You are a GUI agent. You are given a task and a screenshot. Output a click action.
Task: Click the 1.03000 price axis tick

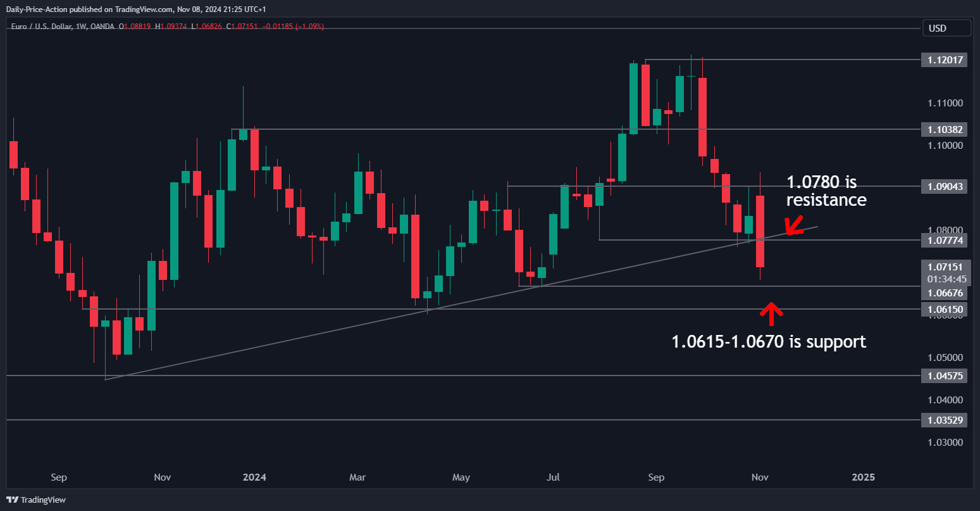coord(945,442)
